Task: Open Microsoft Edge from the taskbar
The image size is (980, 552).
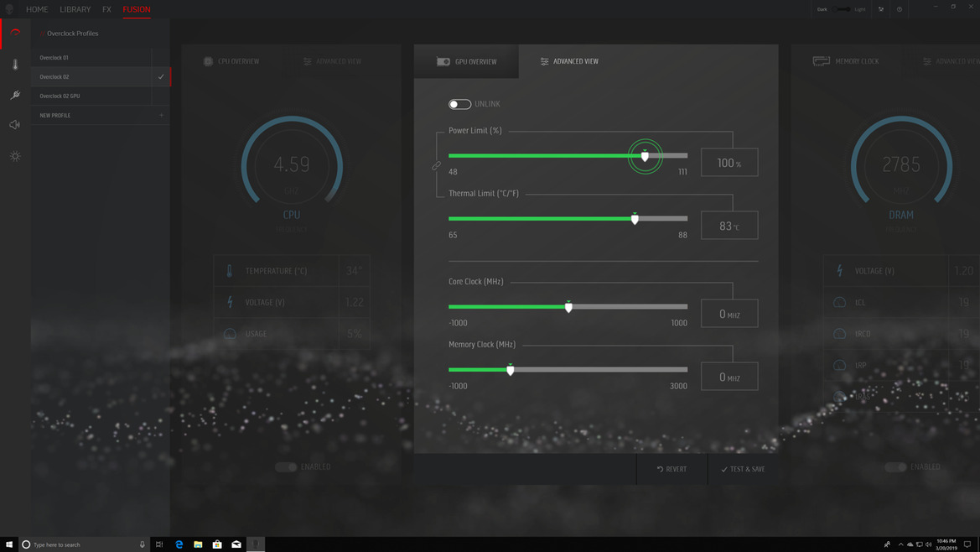Action: (x=179, y=544)
